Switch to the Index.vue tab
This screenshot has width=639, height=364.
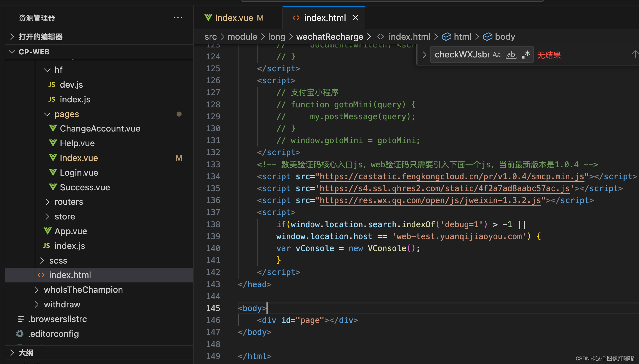234,18
